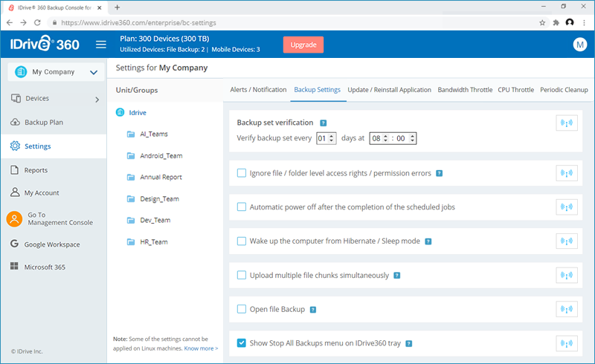Click the push icon for Upload multiple file chunks
Image resolution: width=595 pixels, height=364 pixels.
tap(567, 276)
